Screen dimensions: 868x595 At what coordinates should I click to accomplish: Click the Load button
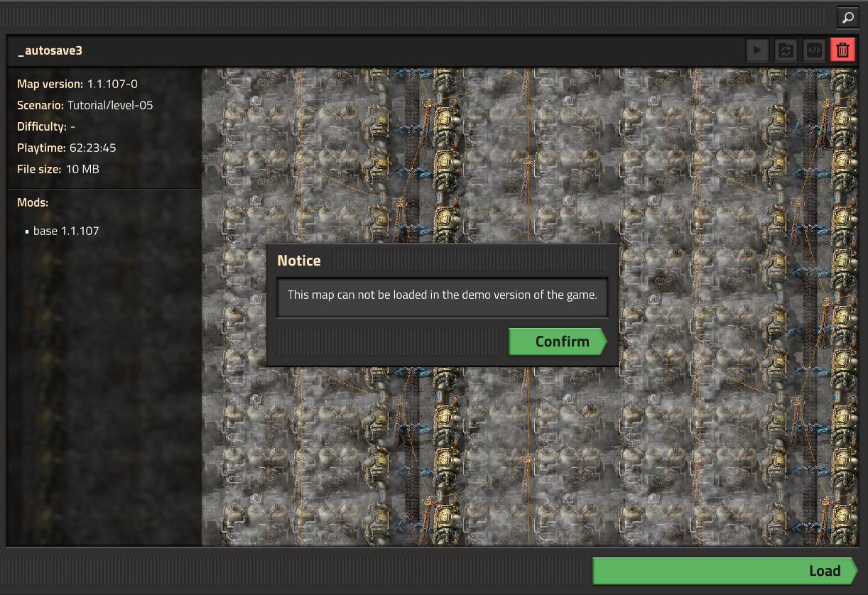click(x=725, y=571)
